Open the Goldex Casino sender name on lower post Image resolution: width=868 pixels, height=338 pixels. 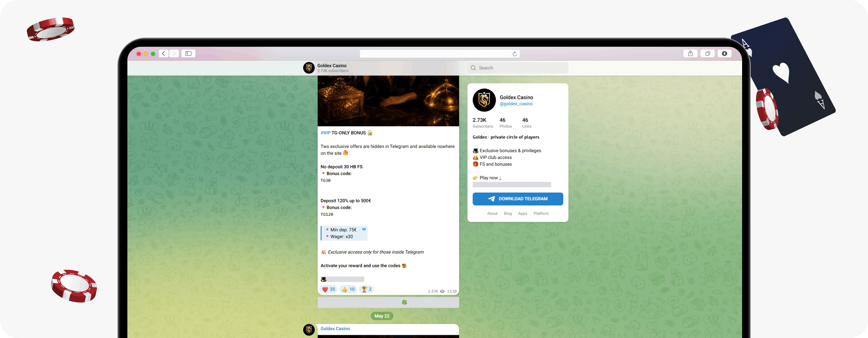pos(335,329)
